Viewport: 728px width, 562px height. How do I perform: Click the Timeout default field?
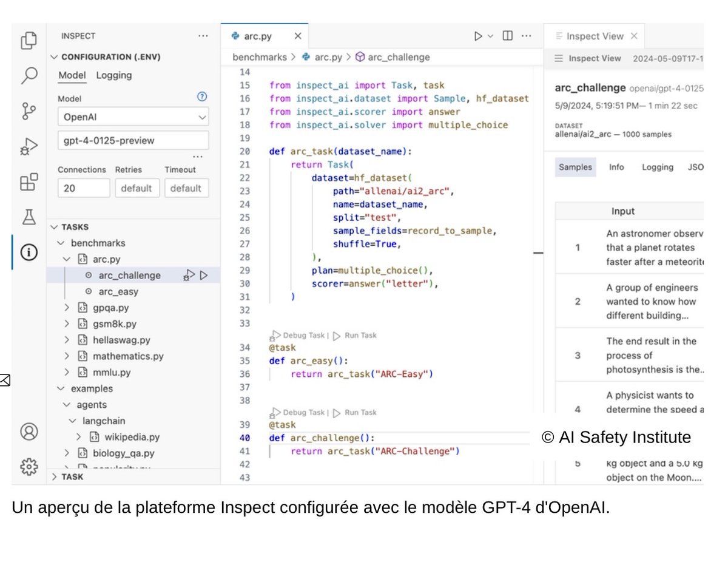click(x=187, y=188)
